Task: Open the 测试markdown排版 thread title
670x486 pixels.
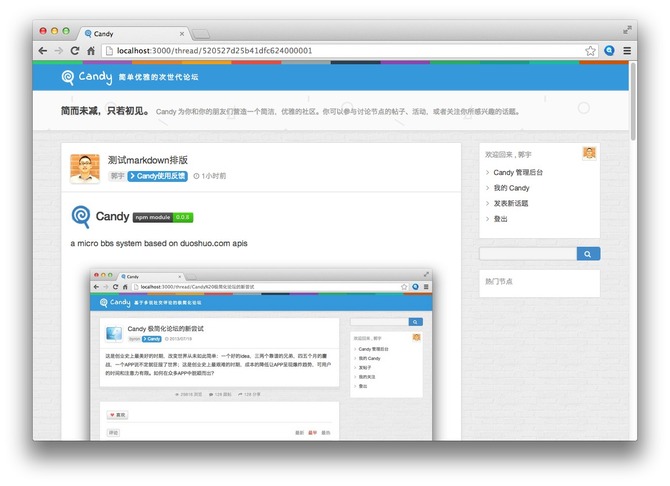Action: tap(148, 160)
